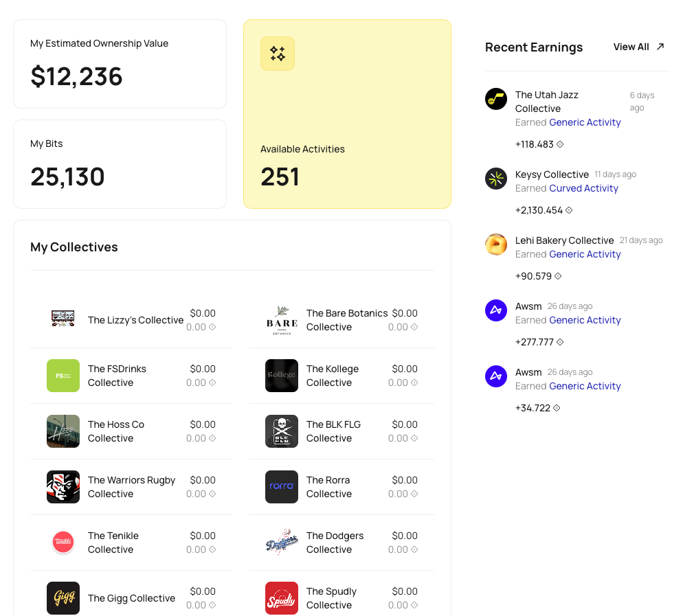Click the Keysy Collective title
The image size is (683, 616).
552,174
